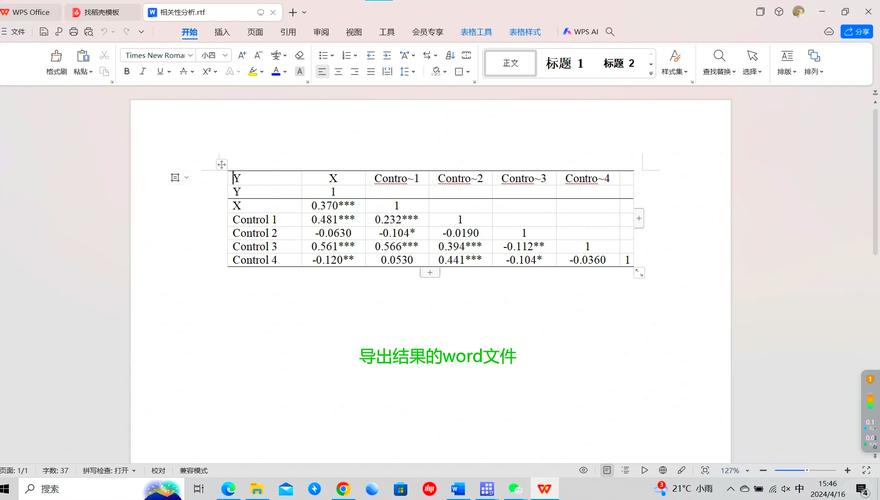Toggle bold formatting in the ribbon
The width and height of the screenshot is (880, 500).
127,72
